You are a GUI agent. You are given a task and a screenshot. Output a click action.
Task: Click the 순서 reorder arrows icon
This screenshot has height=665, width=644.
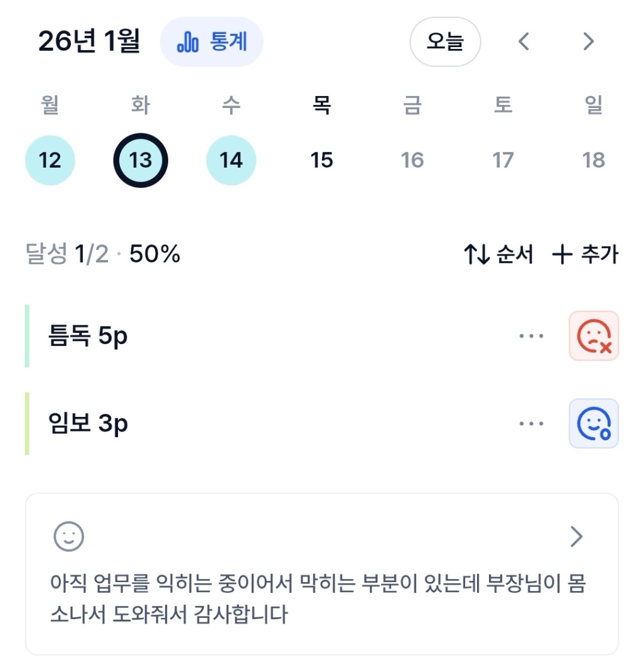[476, 254]
